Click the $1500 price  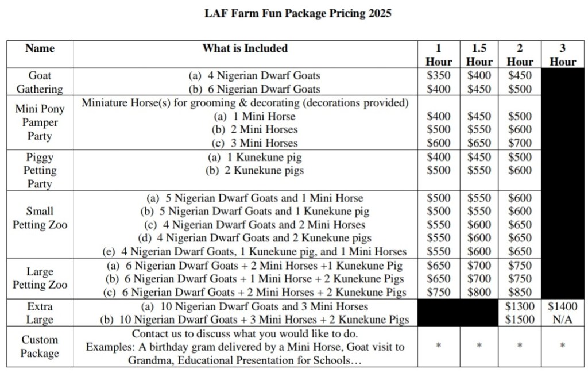[x=520, y=320]
